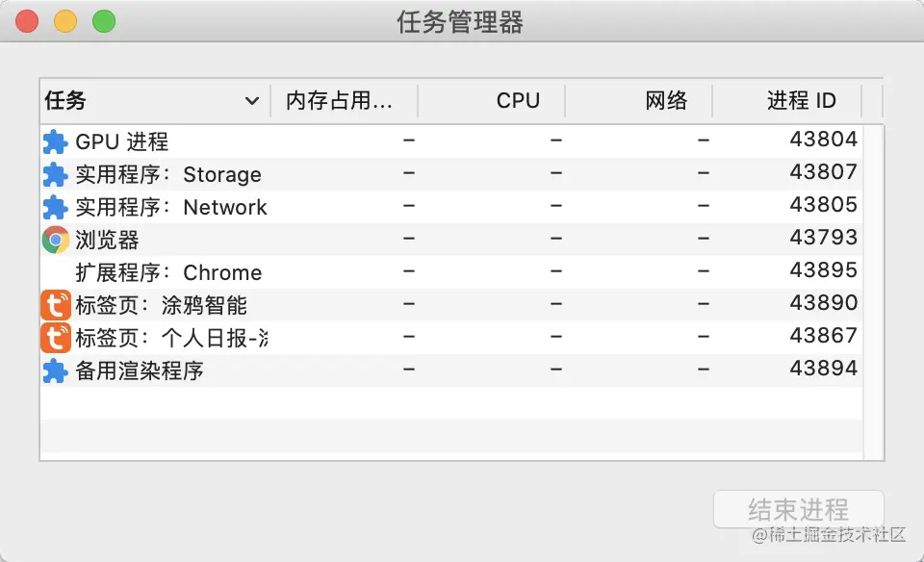Open the 任务 column sorting dropdown chevron
The height and width of the screenshot is (562, 924).
click(253, 100)
